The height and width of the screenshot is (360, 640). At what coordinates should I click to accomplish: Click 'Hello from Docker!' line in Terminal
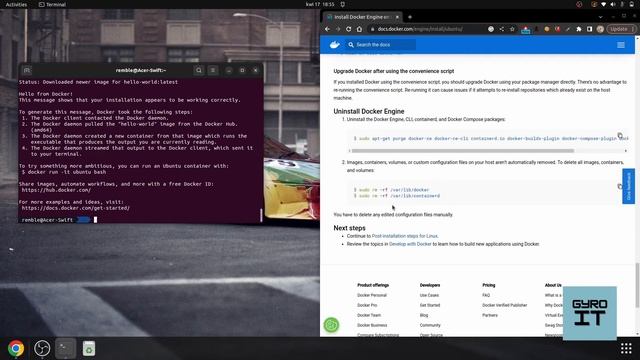(46, 94)
